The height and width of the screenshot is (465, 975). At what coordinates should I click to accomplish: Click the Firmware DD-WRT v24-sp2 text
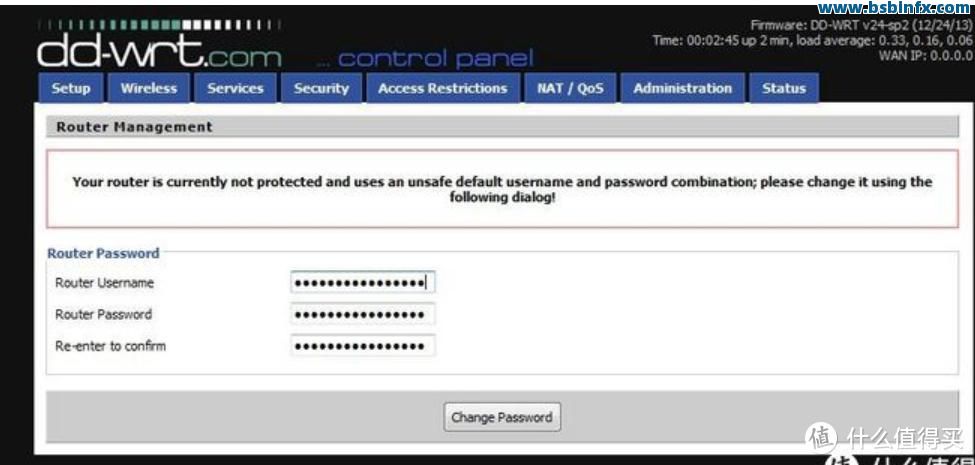[x=861, y=25]
